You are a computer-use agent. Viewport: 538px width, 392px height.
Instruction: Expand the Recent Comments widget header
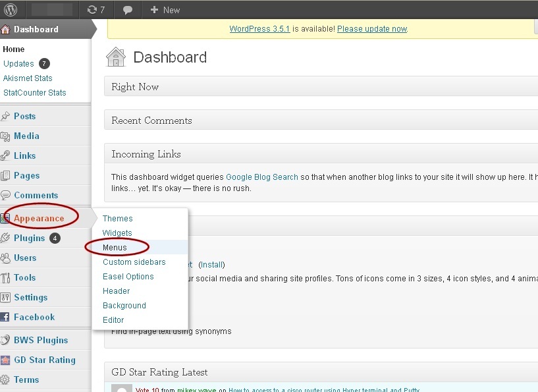pyautogui.click(x=321, y=120)
